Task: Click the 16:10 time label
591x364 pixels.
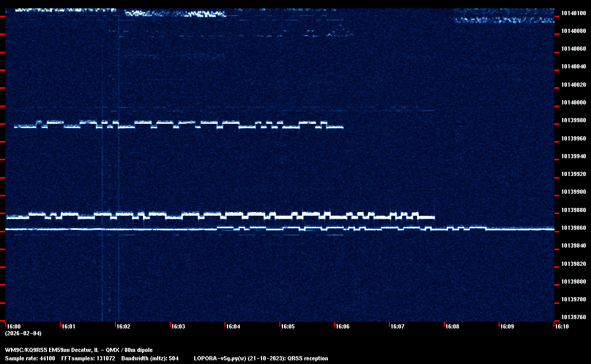Action: coord(562,327)
